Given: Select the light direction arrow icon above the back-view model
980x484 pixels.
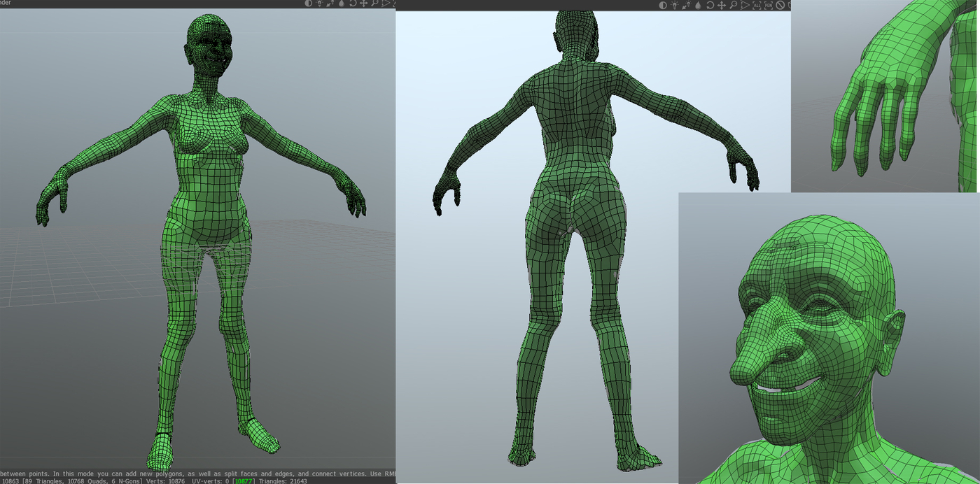Looking at the screenshot, I should click(686, 5).
